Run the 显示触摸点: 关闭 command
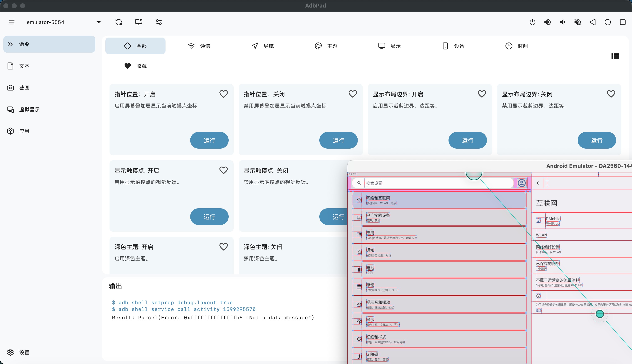Screen dimensions: 632x364 click(x=333, y=216)
